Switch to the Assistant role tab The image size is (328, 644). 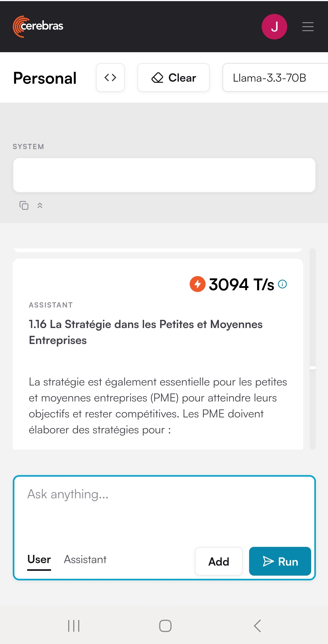(85, 559)
